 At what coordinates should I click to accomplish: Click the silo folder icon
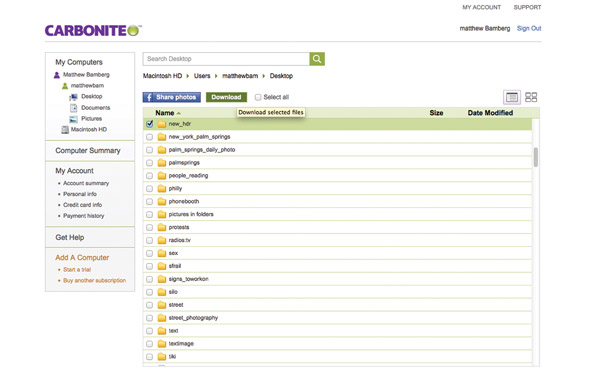(162, 292)
